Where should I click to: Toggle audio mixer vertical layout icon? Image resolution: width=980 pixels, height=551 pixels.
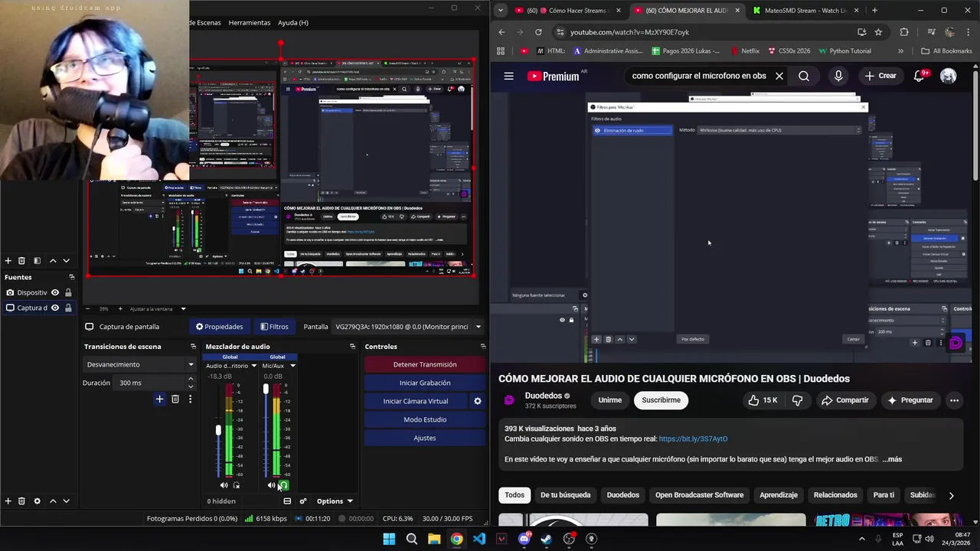tap(287, 501)
